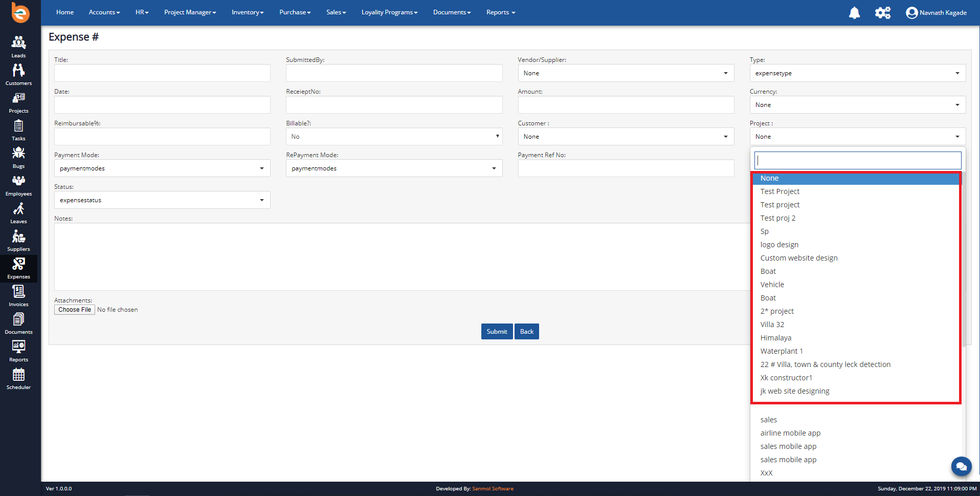Expand the HR menu
This screenshot has height=496, width=980.
[x=142, y=12]
